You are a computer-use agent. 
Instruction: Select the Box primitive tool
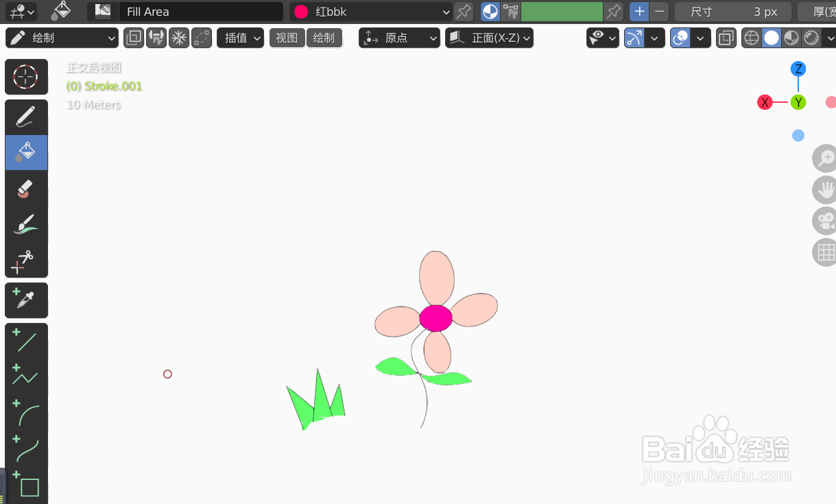(26, 483)
